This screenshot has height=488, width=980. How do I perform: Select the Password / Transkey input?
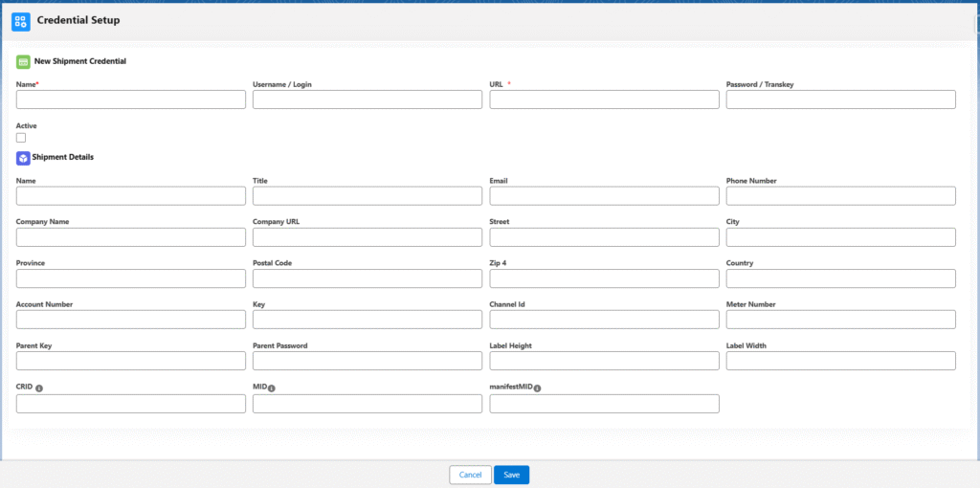(x=840, y=100)
